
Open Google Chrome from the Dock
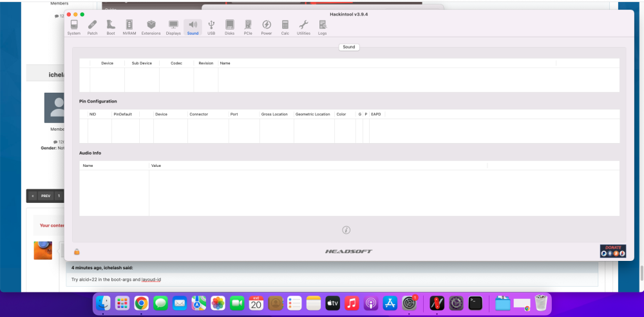pos(141,303)
